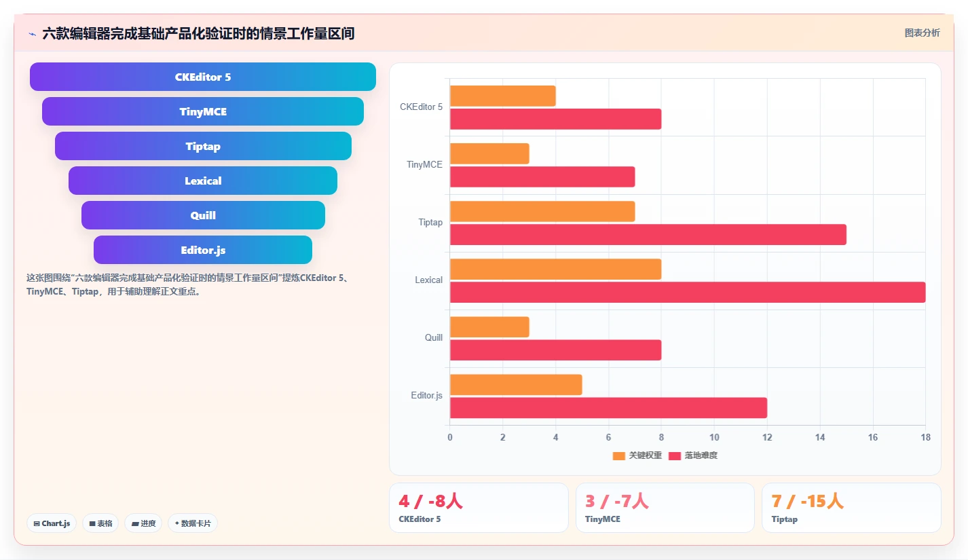Image resolution: width=968 pixels, height=560 pixels.
Task: Click the orange Quill chart bar
Action: (x=489, y=326)
